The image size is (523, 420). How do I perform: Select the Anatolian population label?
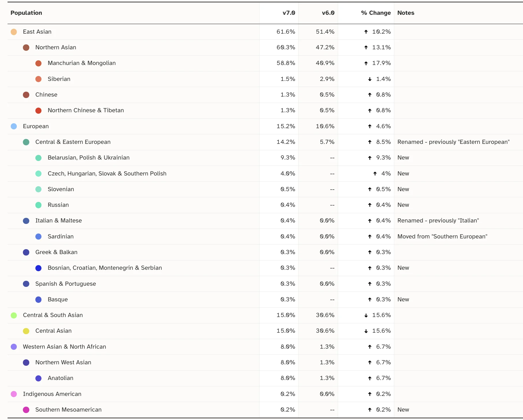61,378
